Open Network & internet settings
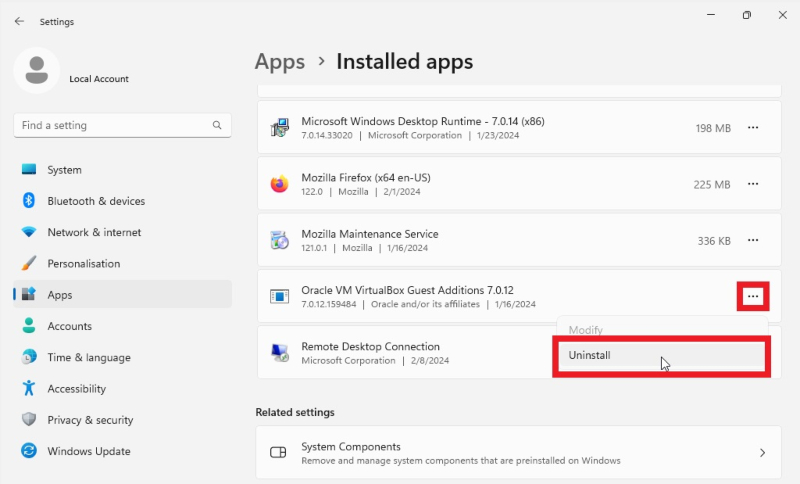Image resolution: width=800 pixels, height=484 pixels. 122,232
